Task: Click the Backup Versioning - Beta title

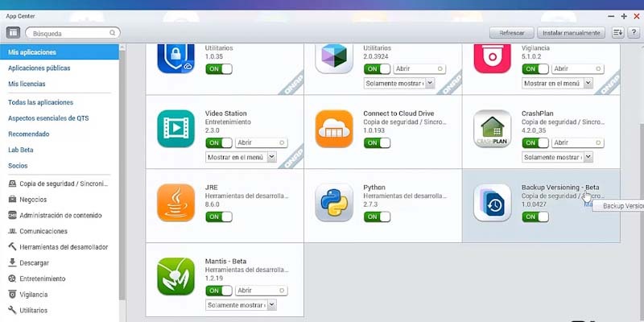Action: 560,188
